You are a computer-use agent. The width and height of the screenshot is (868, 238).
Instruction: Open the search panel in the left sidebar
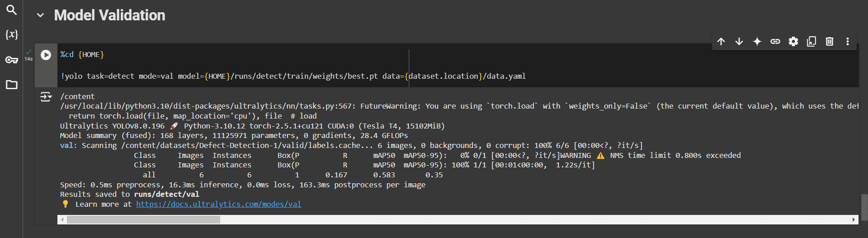coord(11,10)
